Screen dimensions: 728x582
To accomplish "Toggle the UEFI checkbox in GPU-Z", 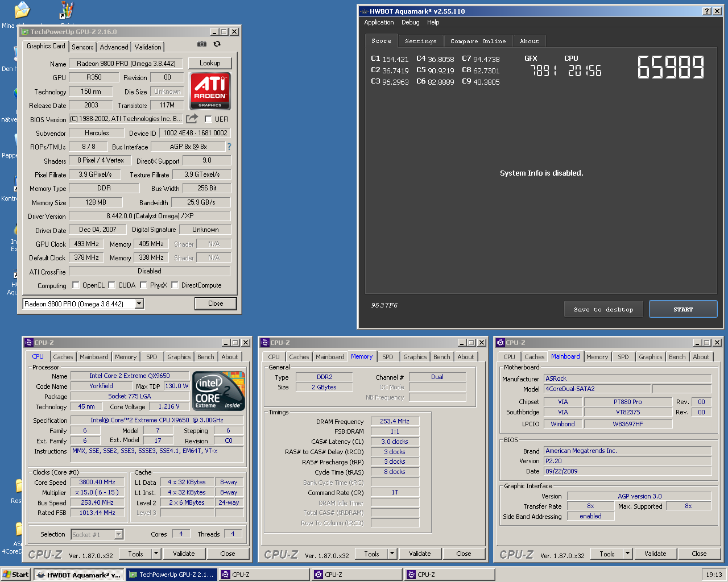I will [x=208, y=119].
